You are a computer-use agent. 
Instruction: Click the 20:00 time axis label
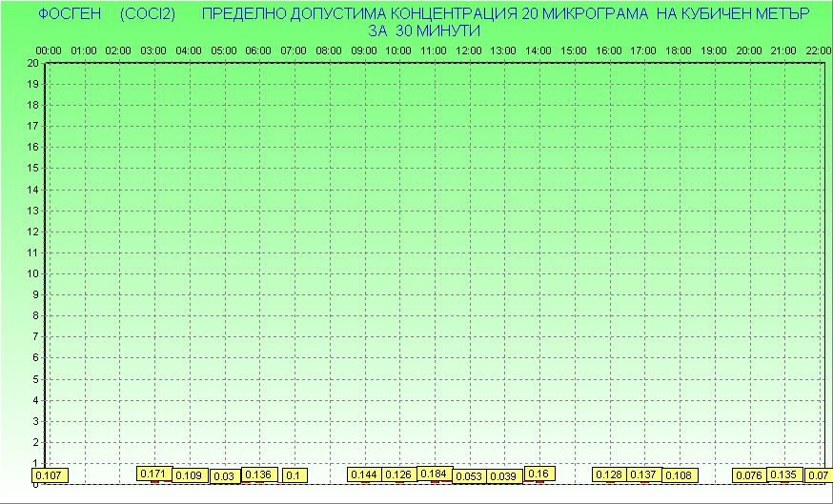748,51
